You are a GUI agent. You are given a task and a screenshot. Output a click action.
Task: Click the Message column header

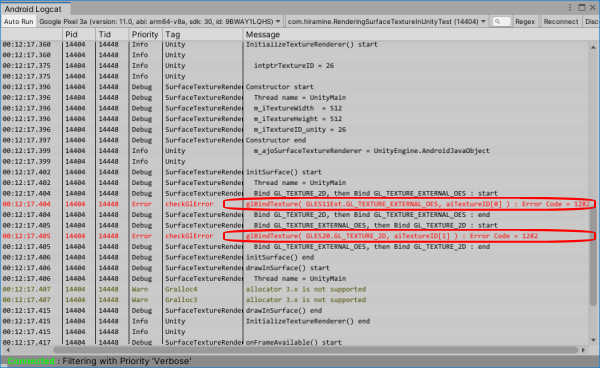tap(416, 34)
